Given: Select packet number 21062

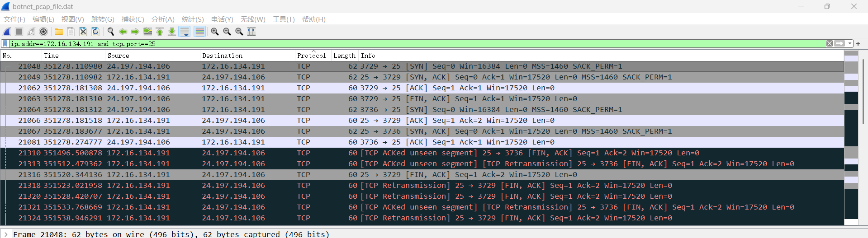Looking at the screenshot, I should click(422, 88).
